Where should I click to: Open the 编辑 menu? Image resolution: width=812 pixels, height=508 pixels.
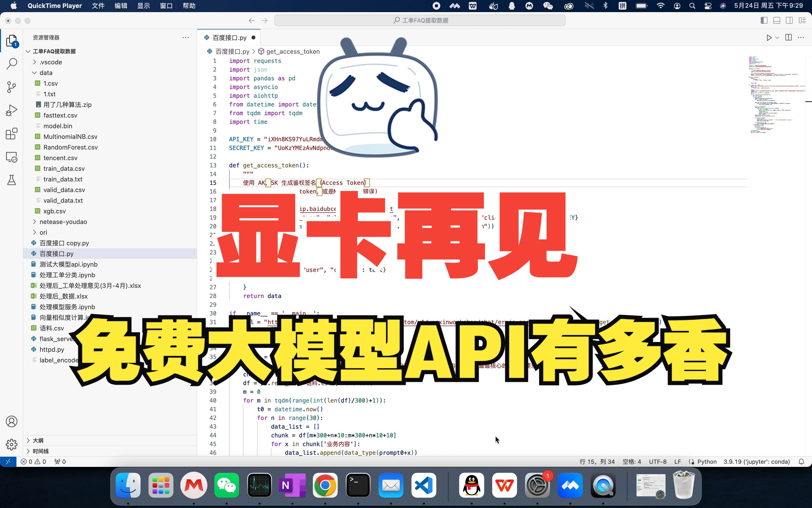(121, 6)
